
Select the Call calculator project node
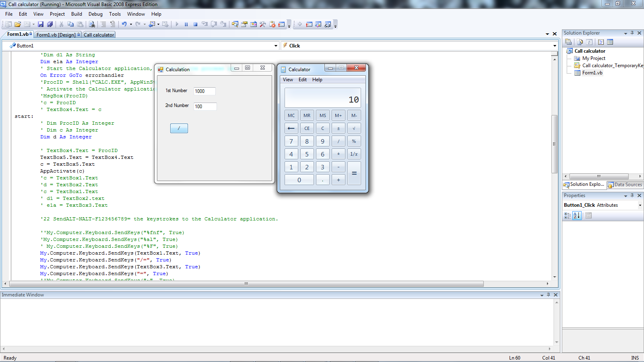(x=590, y=51)
